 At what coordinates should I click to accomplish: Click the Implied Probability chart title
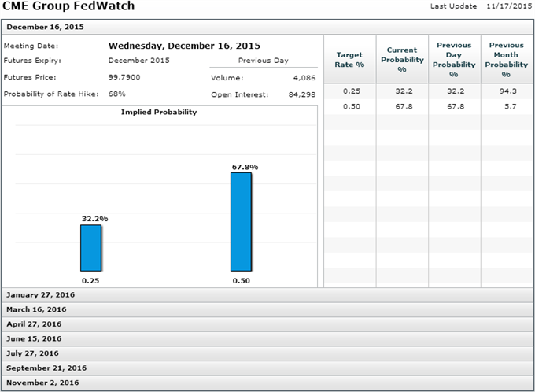coord(159,113)
